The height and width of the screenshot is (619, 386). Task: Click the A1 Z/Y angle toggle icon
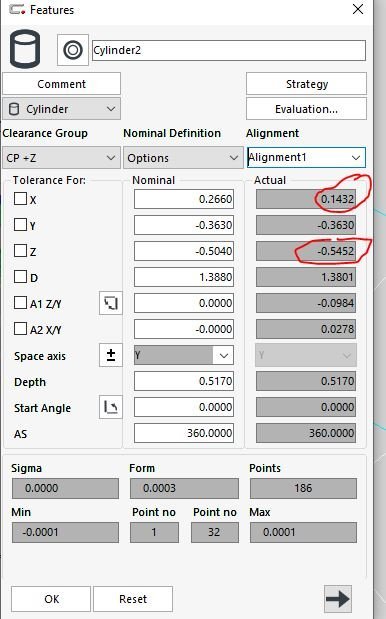(x=111, y=303)
